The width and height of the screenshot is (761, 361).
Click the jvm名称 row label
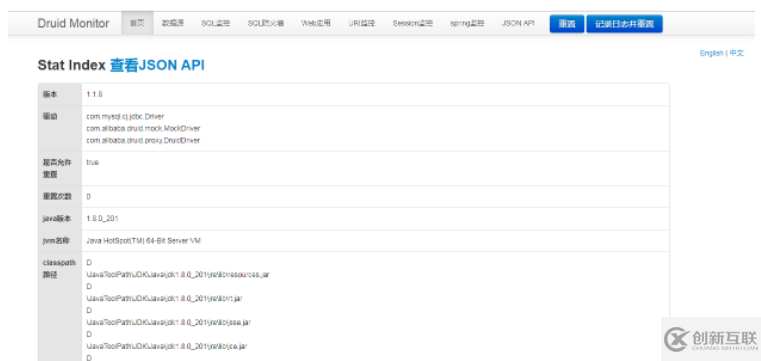tap(57, 241)
